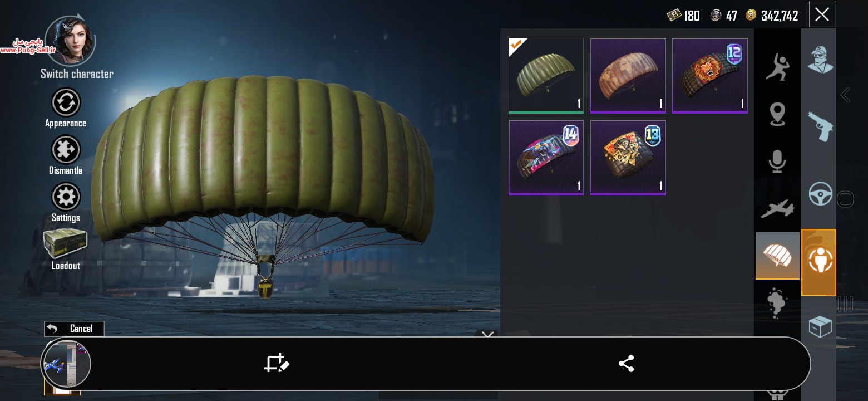Select the season 14 parachute
The image size is (868, 401).
click(x=546, y=158)
